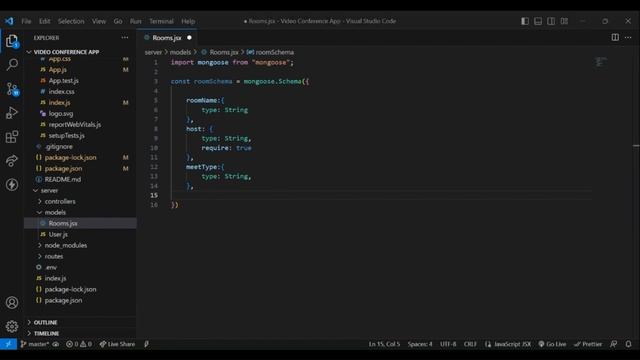This screenshot has width=640, height=360.
Task: Click Prettier in the status bar
Action: point(588,344)
